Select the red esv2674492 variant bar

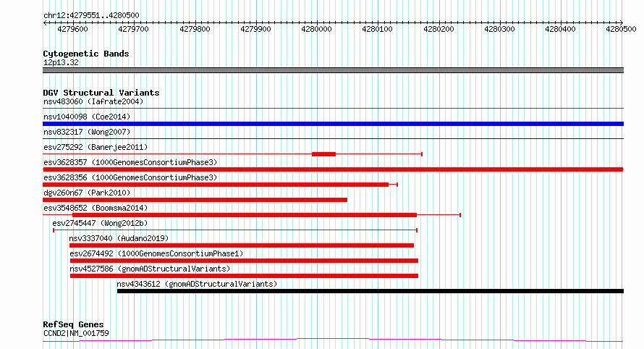(x=244, y=261)
